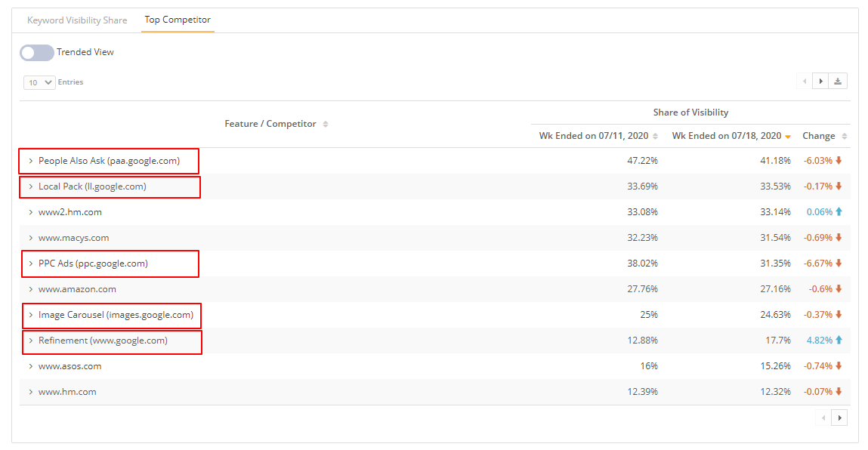
Task: Click the 33.53% visibility value
Action: pos(775,186)
